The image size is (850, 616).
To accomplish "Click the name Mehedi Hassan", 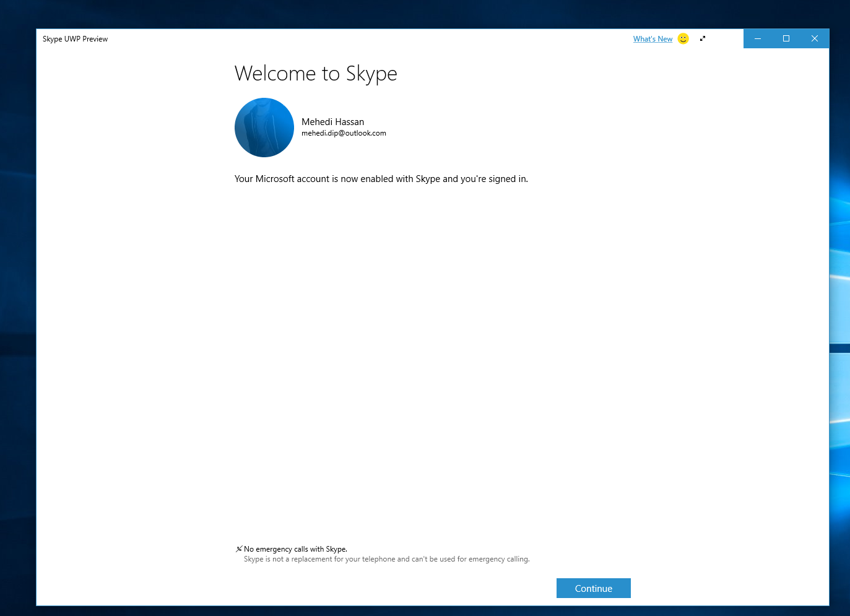I will (x=332, y=122).
